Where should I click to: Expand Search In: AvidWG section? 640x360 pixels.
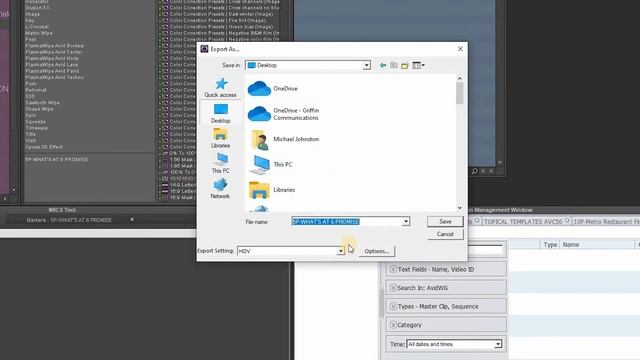[x=446, y=288]
